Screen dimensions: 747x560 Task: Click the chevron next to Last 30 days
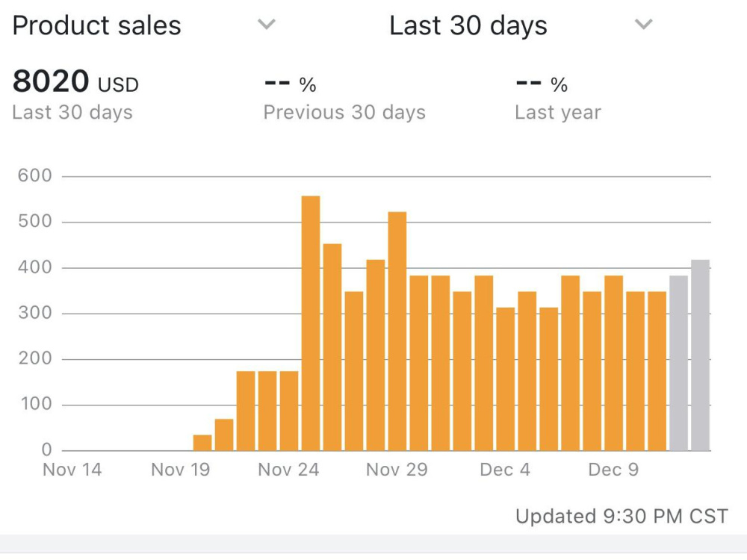pyautogui.click(x=644, y=24)
